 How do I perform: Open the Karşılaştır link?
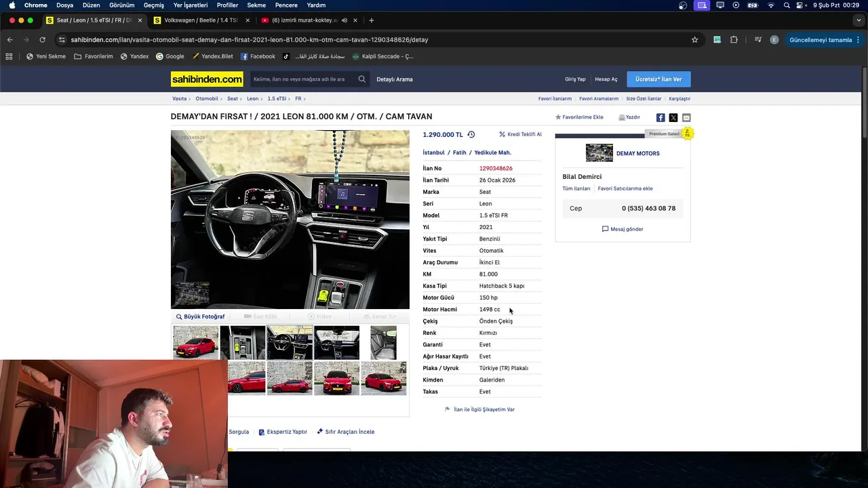click(x=679, y=98)
